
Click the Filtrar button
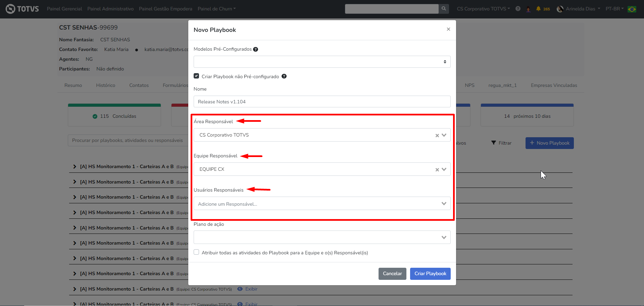coord(501,143)
